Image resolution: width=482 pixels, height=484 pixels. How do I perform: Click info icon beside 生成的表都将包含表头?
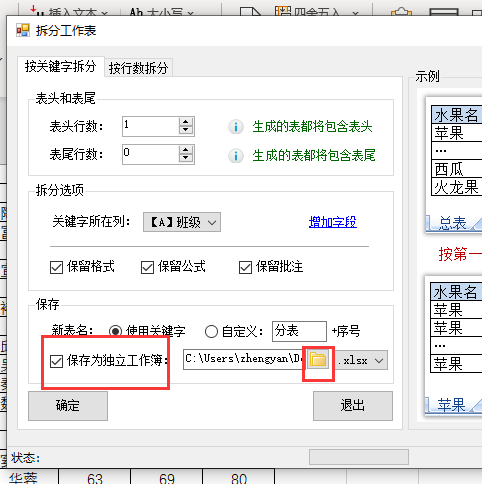coord(236,127)
